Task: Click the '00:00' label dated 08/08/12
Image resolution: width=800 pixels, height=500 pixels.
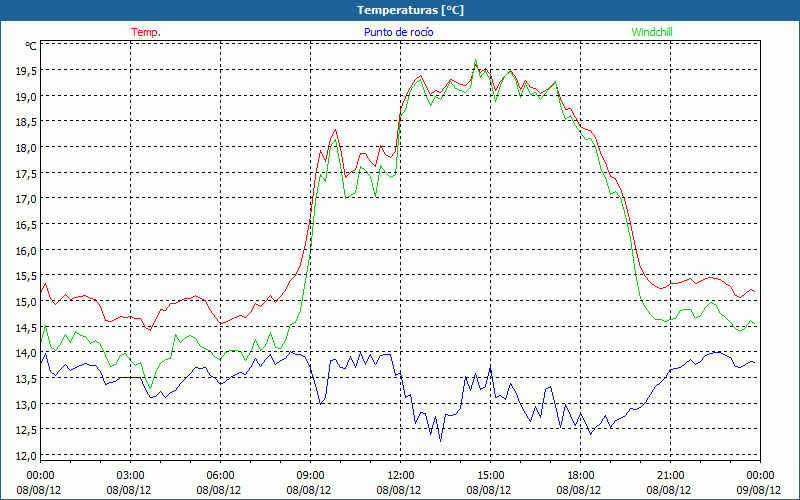Action: 40,476
